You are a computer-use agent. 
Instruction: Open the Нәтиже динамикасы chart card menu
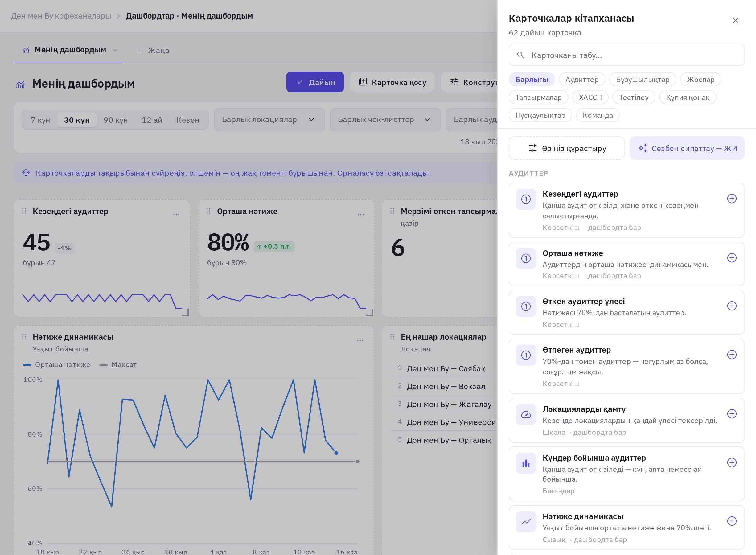[x=360, y=340]
